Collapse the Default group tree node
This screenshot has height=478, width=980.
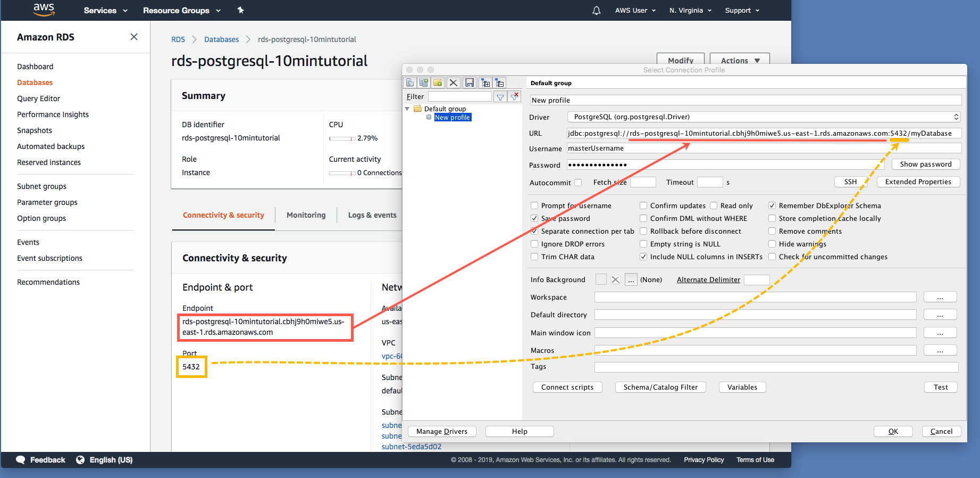[407, 109]
